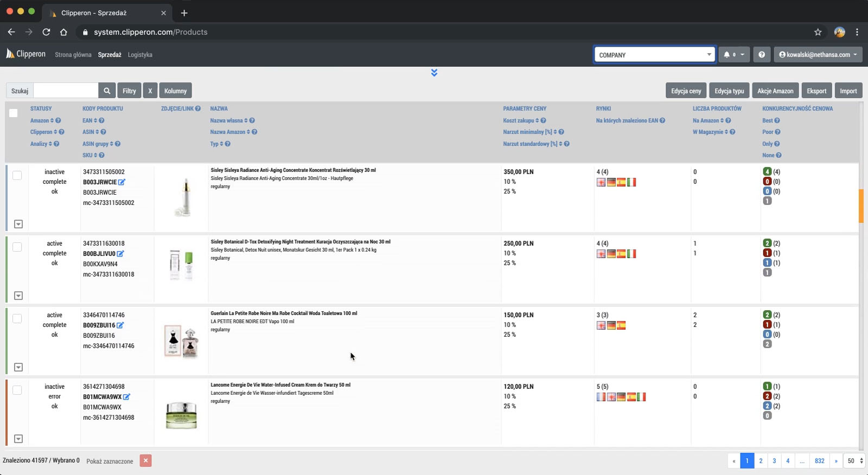The height and width of the screenshot is (475, 868).
Task: Click the Clipperon logo
Action: pyautogui.click(x=25, y=54)
